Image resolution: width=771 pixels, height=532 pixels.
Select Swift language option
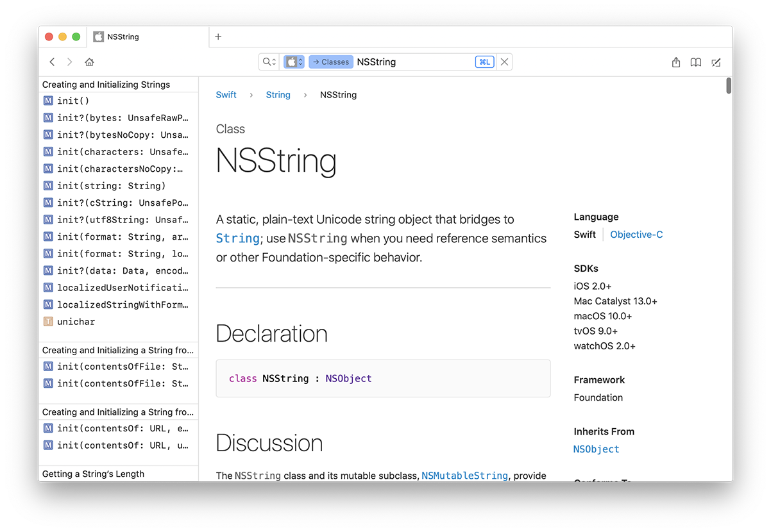coord(585,235)
